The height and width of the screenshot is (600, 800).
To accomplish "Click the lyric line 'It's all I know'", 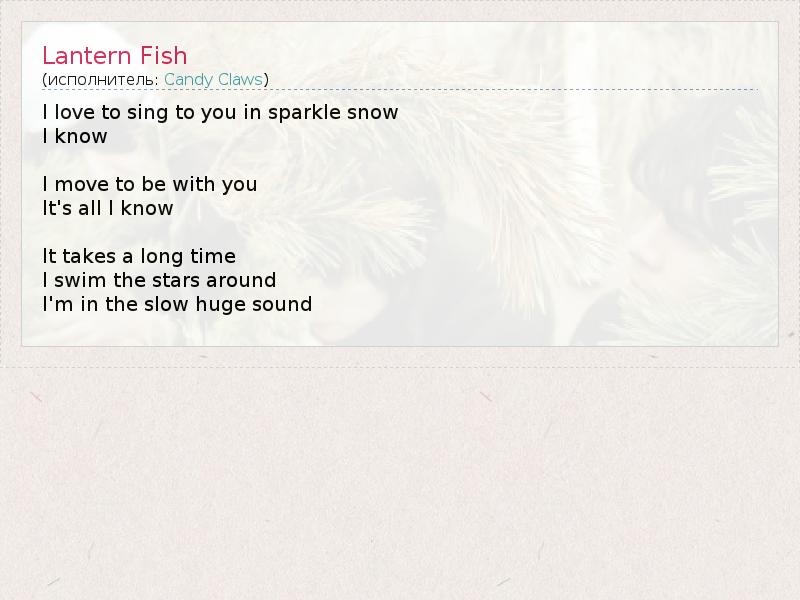I will [108, 208].
